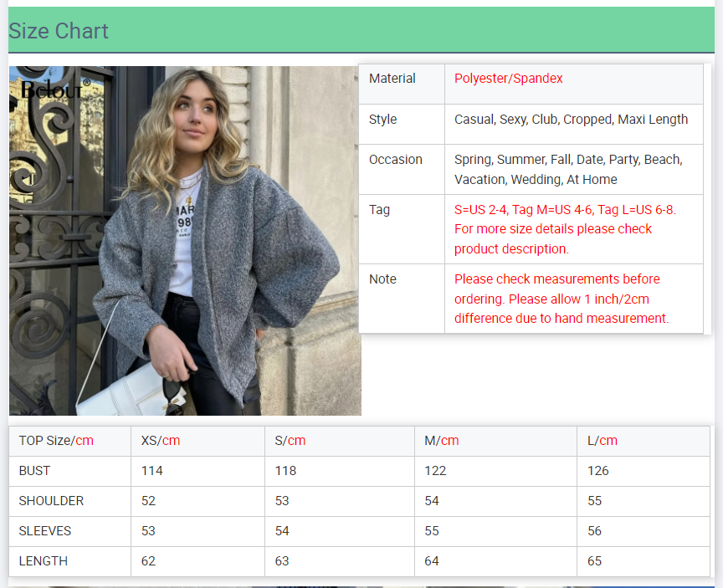Select the measurement note in red
The image size is (723, 588).
tap(561, 299)
